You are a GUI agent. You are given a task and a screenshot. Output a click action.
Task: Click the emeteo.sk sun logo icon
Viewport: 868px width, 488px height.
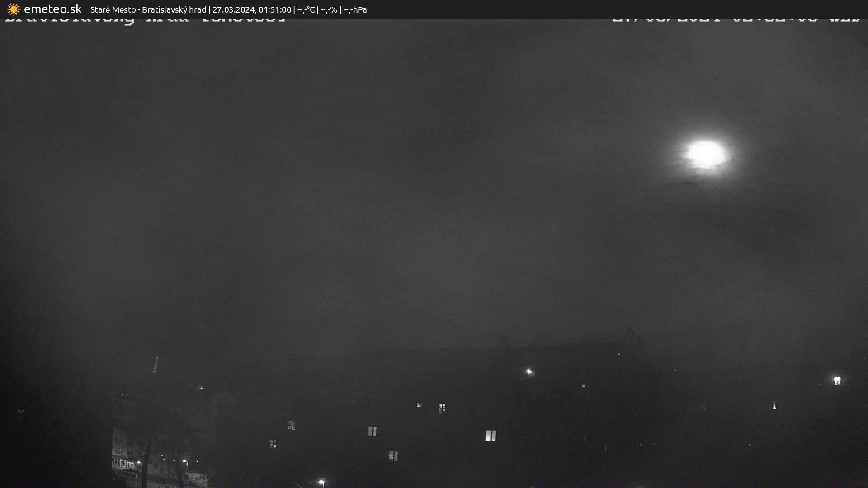(x=14, y=9)
